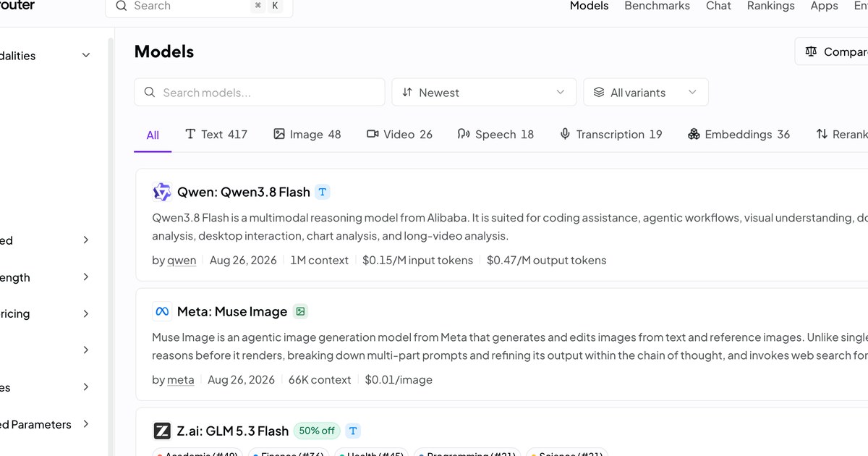Click the Speech tab's sound icon
Viewport: 868px width, 456px height.
464,134
